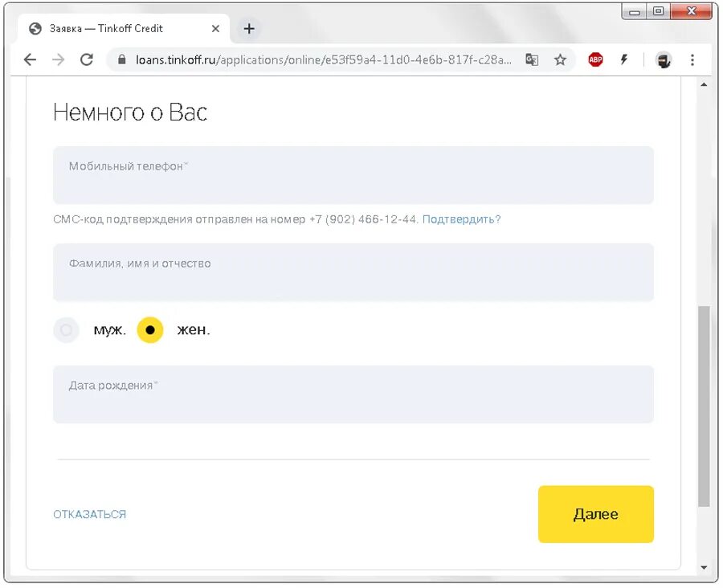Click the site security padlock icon

click(x=122, y=60)
